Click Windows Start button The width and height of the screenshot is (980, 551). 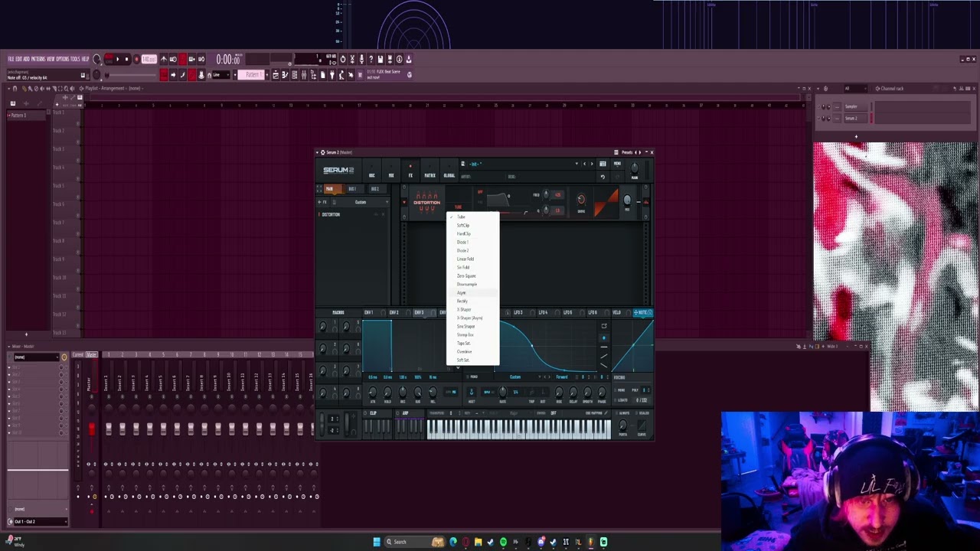click(x=376, y=542)
